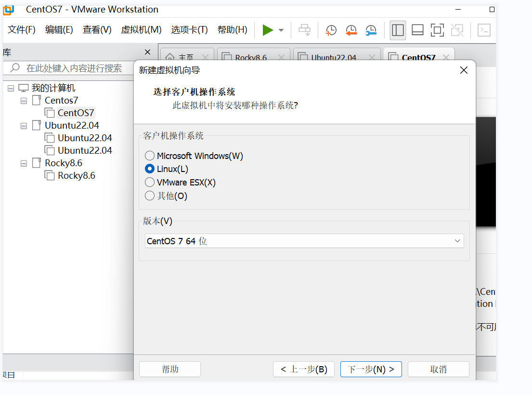Screen dimensions: 532x395
Task: Click the VMware Workstation app logo
Action: [x=9, y=10]
